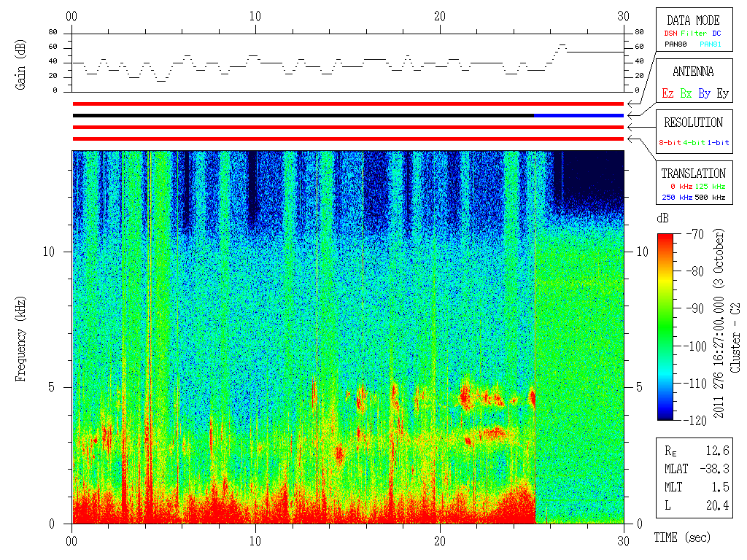Click the -110 color scale tick label
This screenshot has height=560, width=747.
[x=697, y=383]
